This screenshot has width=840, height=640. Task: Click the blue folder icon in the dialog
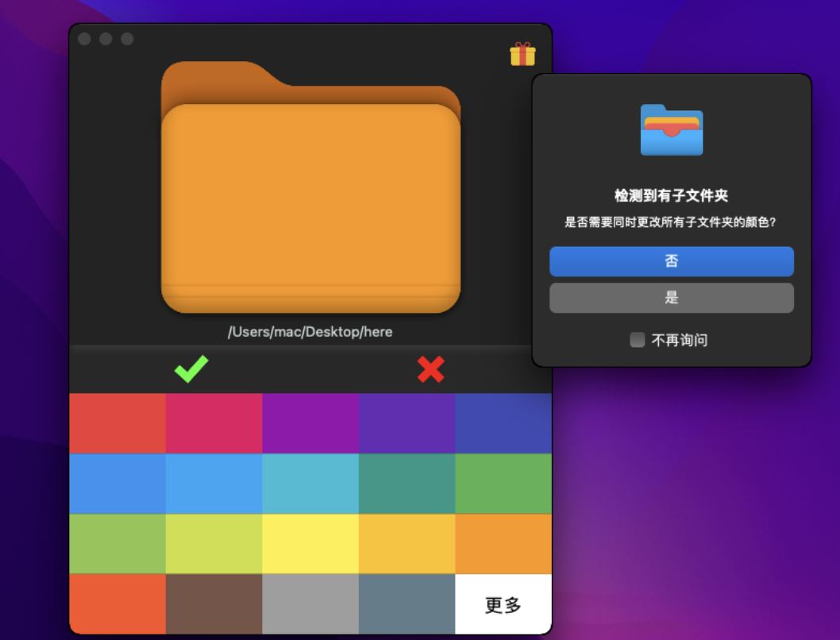pyautogui.click(x=672, y=129)
